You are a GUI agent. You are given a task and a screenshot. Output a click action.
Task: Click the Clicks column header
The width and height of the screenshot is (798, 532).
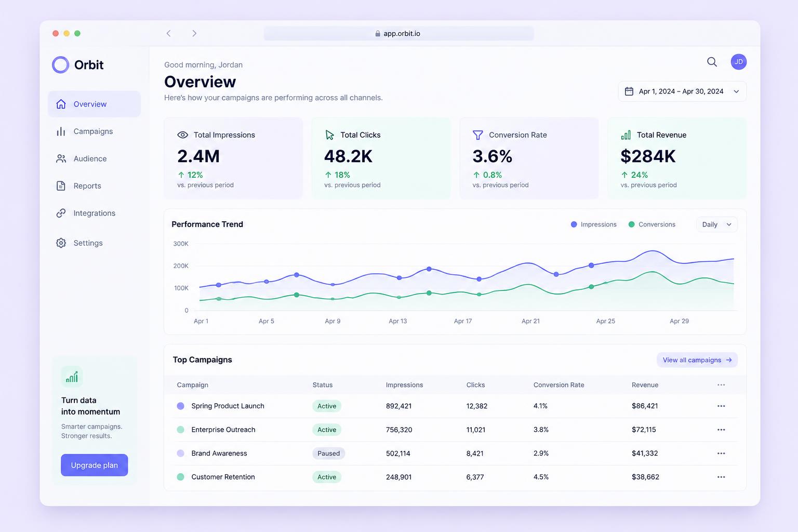click(x=475, y=385)
